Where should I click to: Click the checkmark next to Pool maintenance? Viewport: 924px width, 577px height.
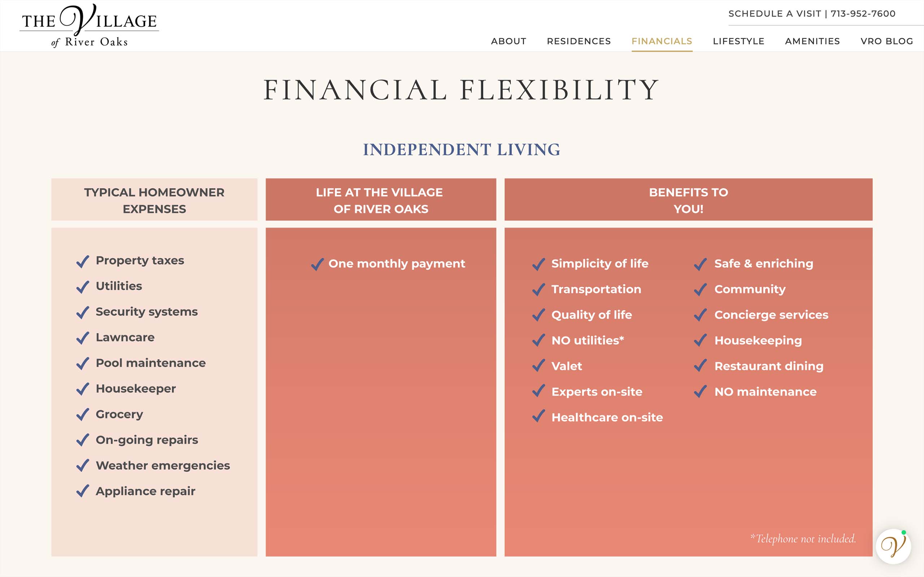coord(83,363)
